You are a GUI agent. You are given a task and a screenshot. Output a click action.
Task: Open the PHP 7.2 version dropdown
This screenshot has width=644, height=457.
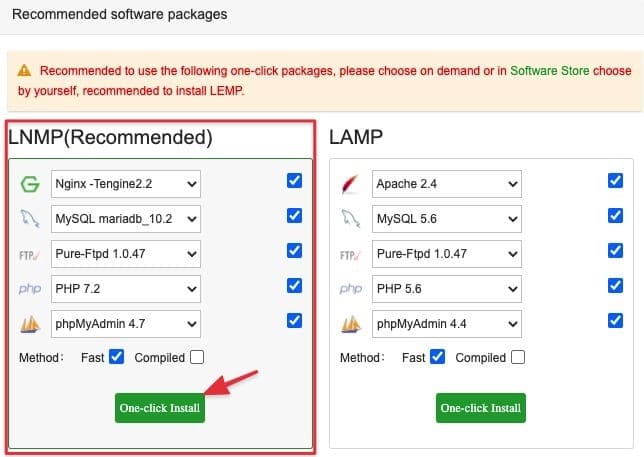coord(126,287)
